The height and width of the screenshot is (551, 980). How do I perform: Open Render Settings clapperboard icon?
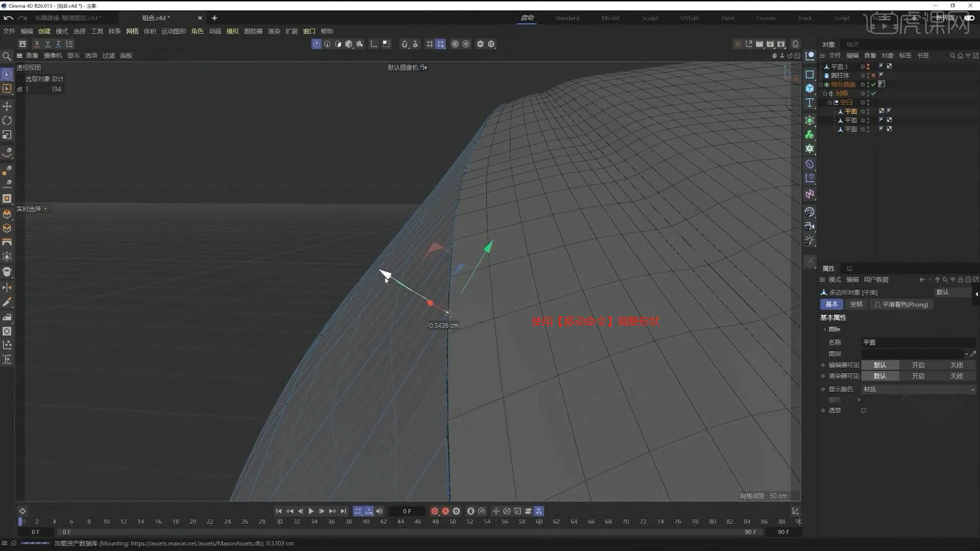tap(781, 44)
